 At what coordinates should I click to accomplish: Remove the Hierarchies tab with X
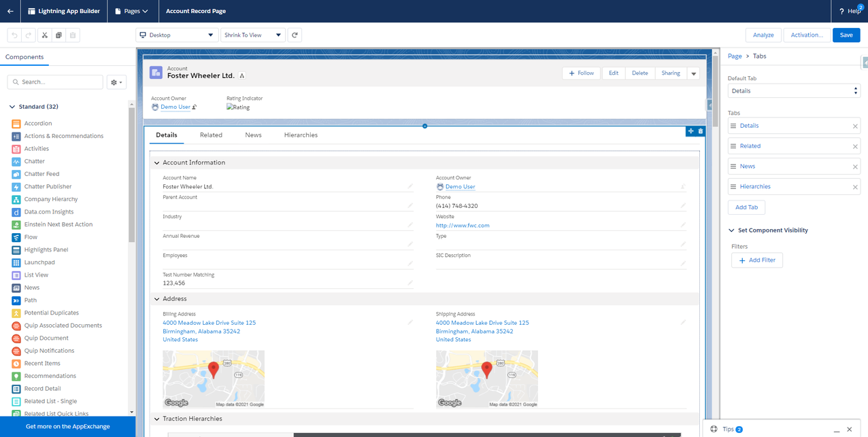pyautogui.click(x=855, y=188)
